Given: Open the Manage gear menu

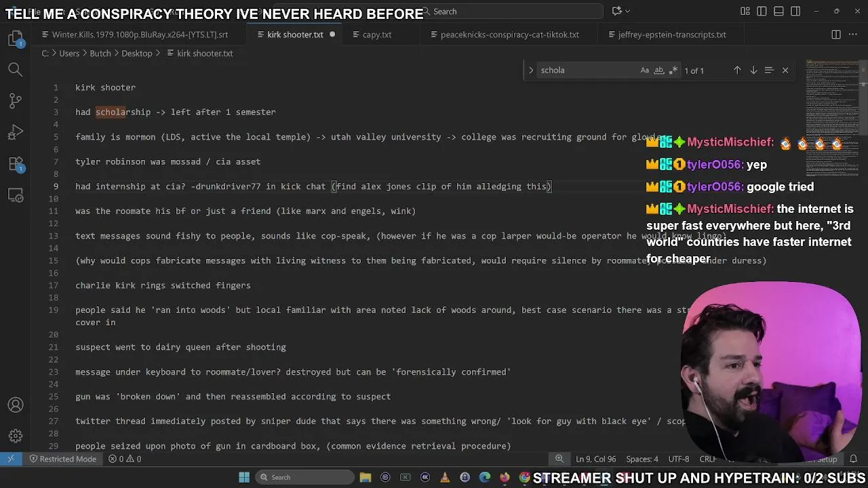Looking at the screenshot, I should (x=16, y=436).
